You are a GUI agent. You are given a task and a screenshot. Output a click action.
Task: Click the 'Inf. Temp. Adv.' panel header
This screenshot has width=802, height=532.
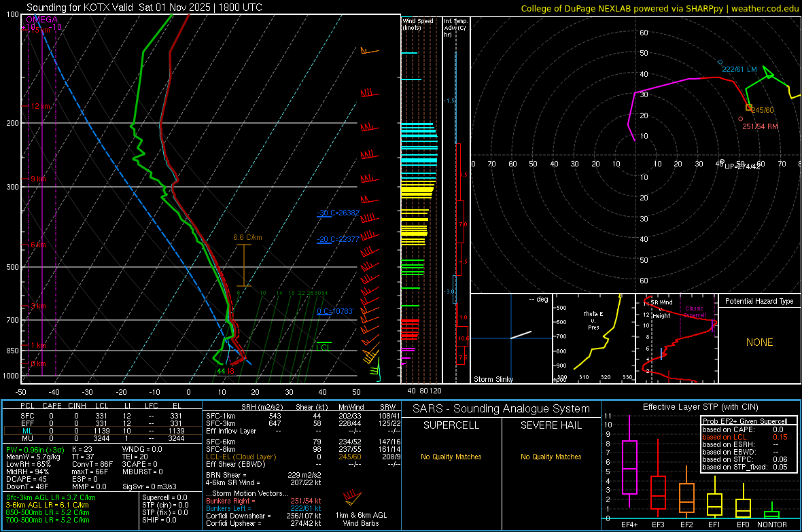coord(455,28)
